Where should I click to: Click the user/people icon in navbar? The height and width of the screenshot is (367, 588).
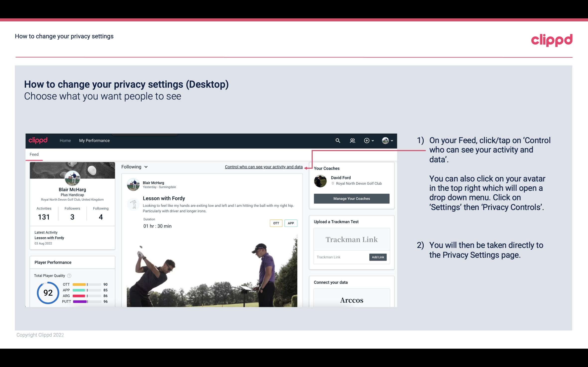353,140
